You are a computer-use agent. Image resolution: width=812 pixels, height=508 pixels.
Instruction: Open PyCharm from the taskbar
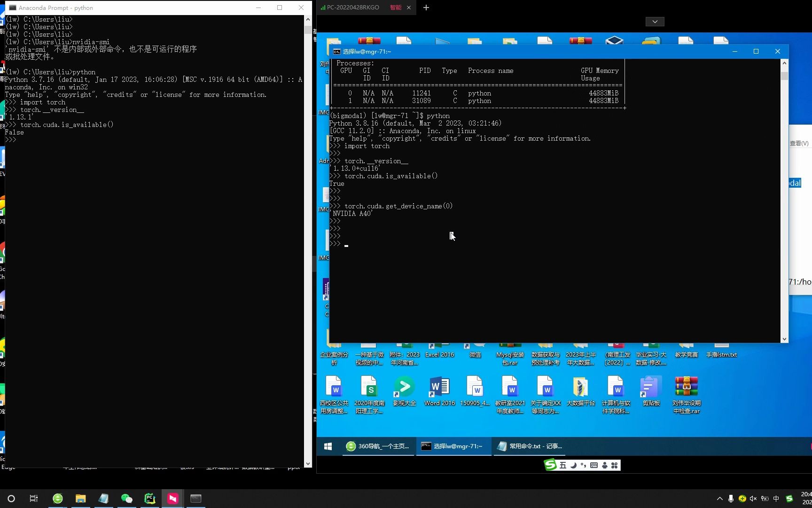[x=150, y=499]
